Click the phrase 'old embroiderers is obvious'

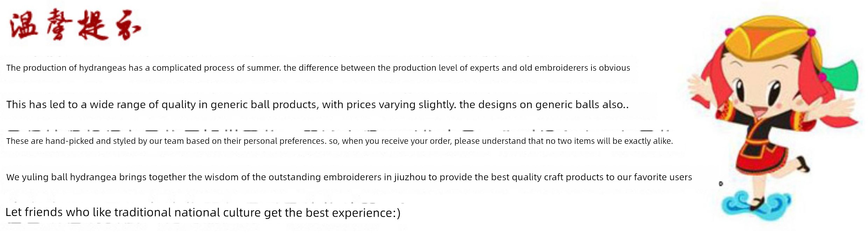[x=575, y=68]
